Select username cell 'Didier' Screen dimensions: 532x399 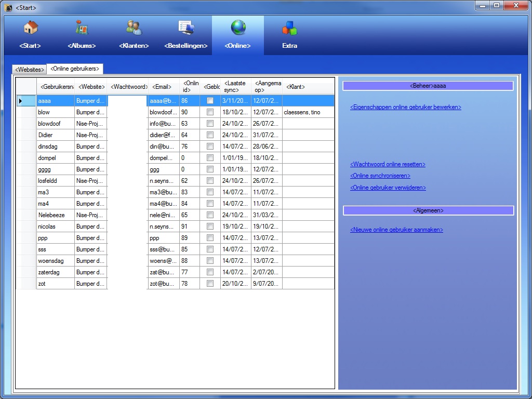(x=56, y=135)
